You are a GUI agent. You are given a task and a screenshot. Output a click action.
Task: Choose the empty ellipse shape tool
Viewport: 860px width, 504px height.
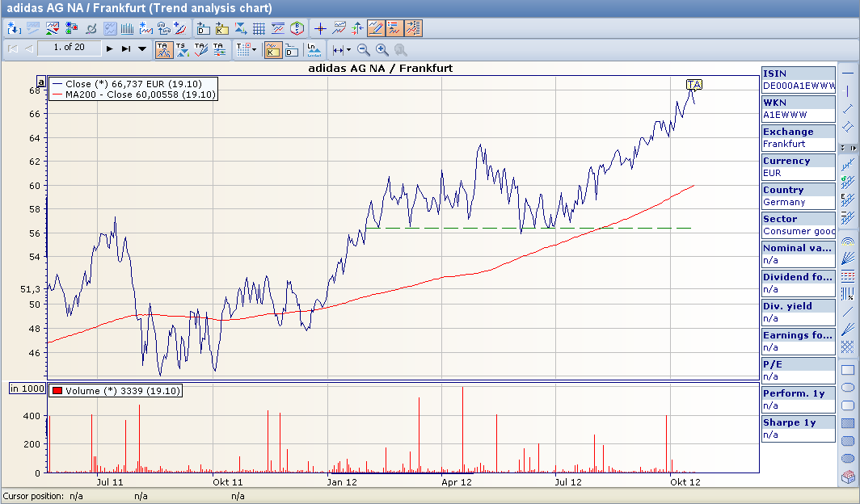pyautogui.click(x=848, y=388)
